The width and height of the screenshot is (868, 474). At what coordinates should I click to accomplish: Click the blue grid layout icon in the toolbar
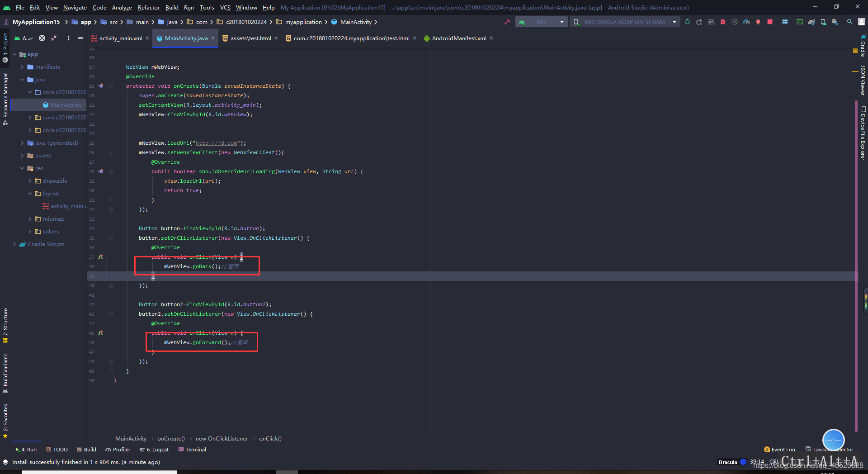(x=785, y=22)
